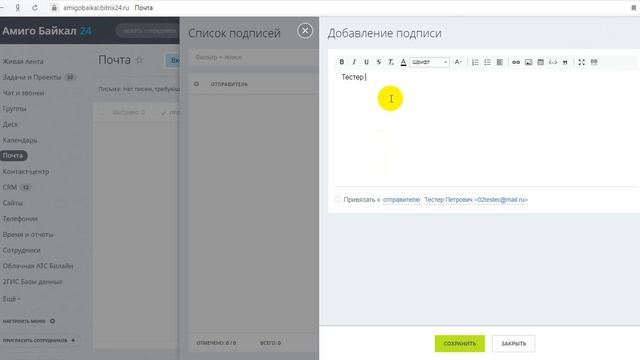Sort by Отправитель column header

point(229,84)
